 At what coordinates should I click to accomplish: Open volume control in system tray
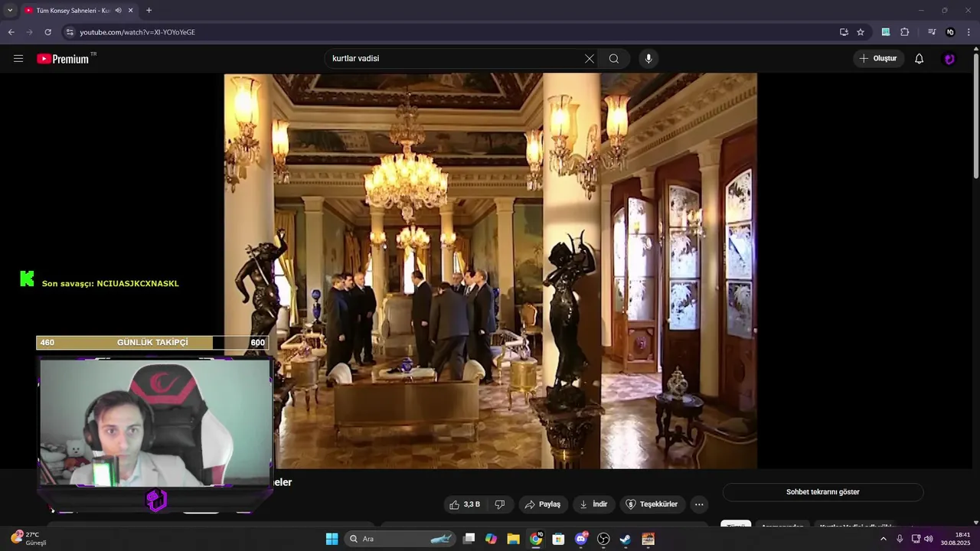pos(929,539)
